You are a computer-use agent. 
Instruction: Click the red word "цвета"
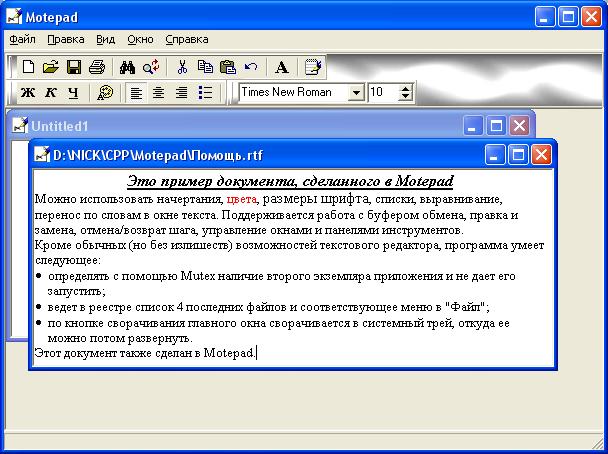[x=241, y=199]
